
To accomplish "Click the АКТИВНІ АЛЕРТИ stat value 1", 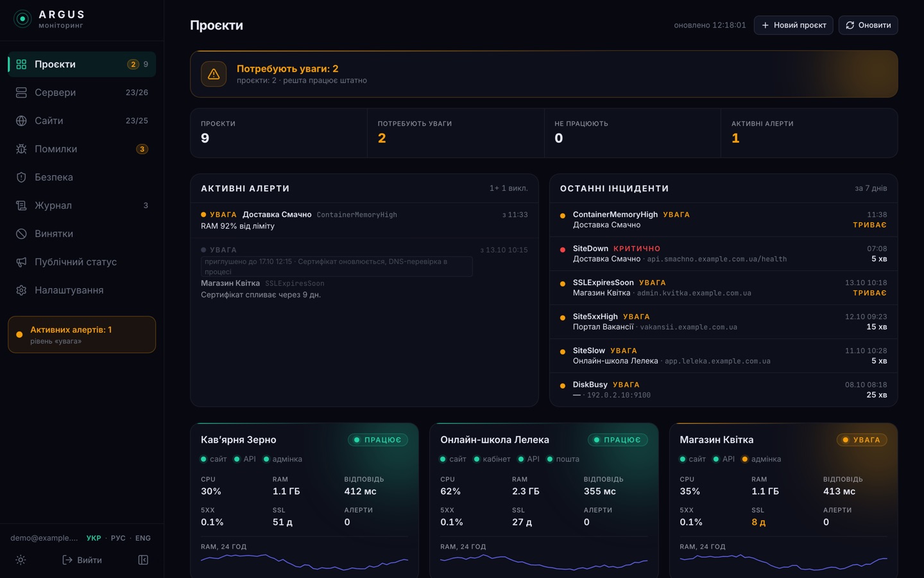I will (735, 138).
